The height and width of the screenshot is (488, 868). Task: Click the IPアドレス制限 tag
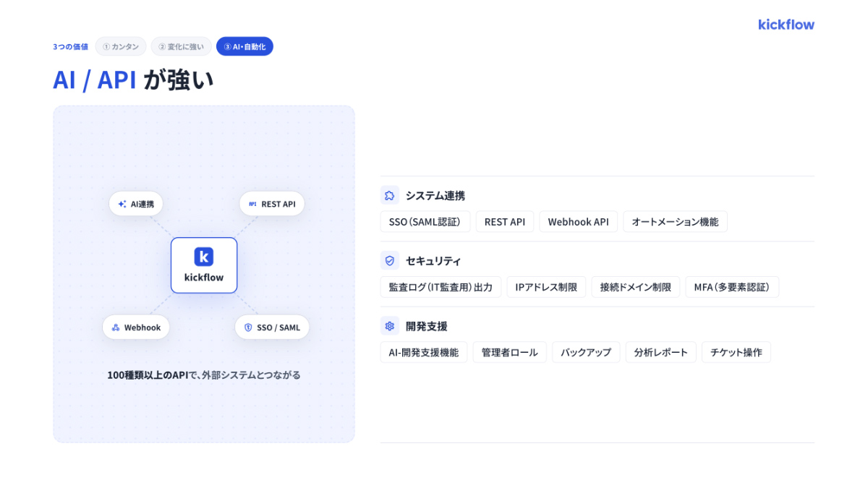(x=546, y=287)
